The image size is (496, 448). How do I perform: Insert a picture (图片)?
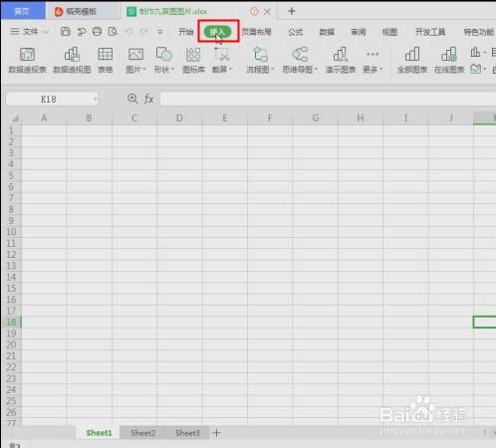click(x=135, y=60)
